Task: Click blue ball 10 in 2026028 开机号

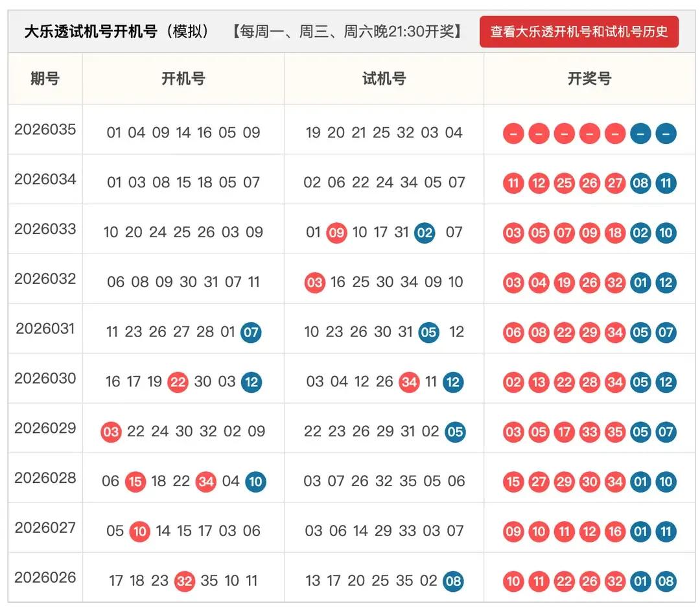Action: point(255,482)
